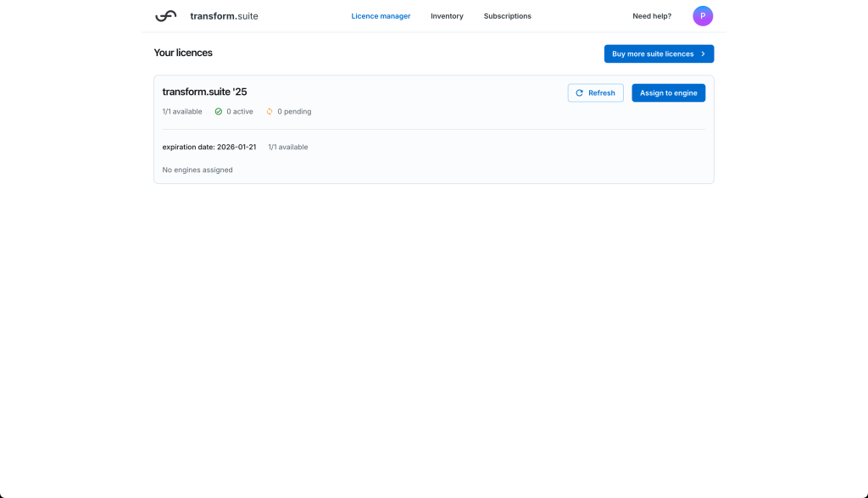Open the Need help? link

point(652,16)
